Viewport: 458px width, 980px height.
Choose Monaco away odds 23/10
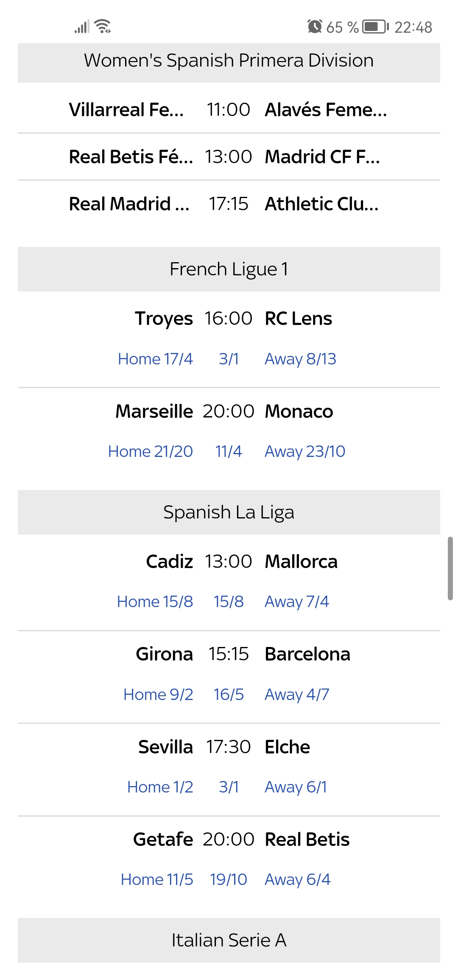pyautogui.click(x=305, y=451)
